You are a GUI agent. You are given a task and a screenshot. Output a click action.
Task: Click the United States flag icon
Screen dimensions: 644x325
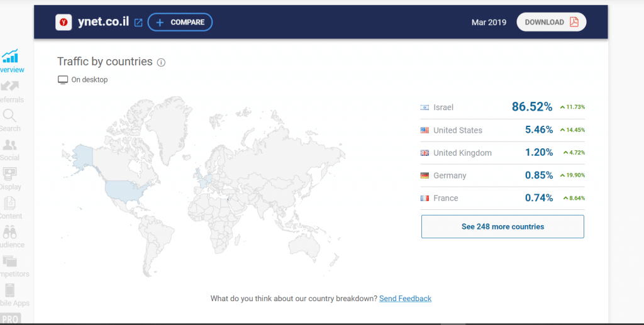coord(425,131)
